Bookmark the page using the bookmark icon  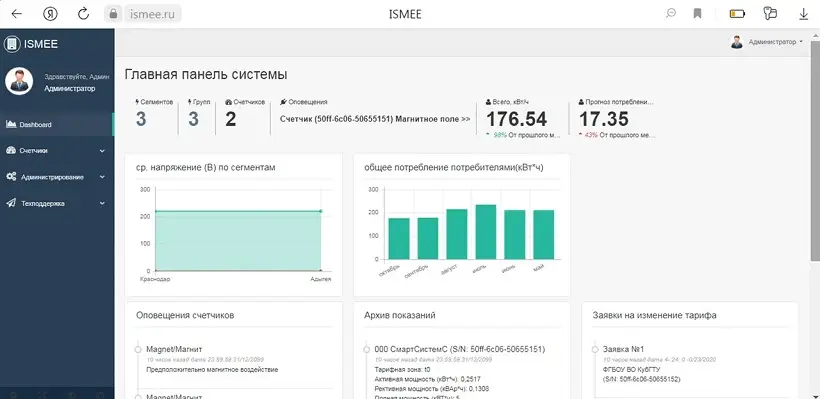click(698, 14)
